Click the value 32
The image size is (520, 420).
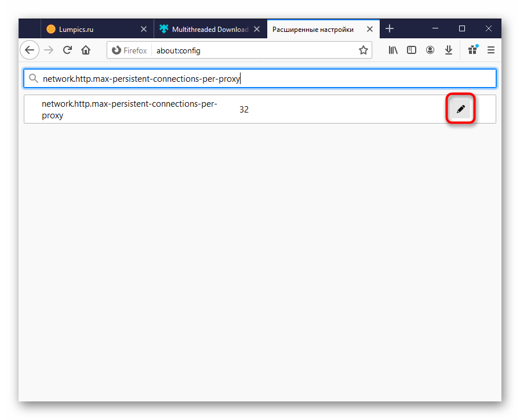(x=244, y=110)
